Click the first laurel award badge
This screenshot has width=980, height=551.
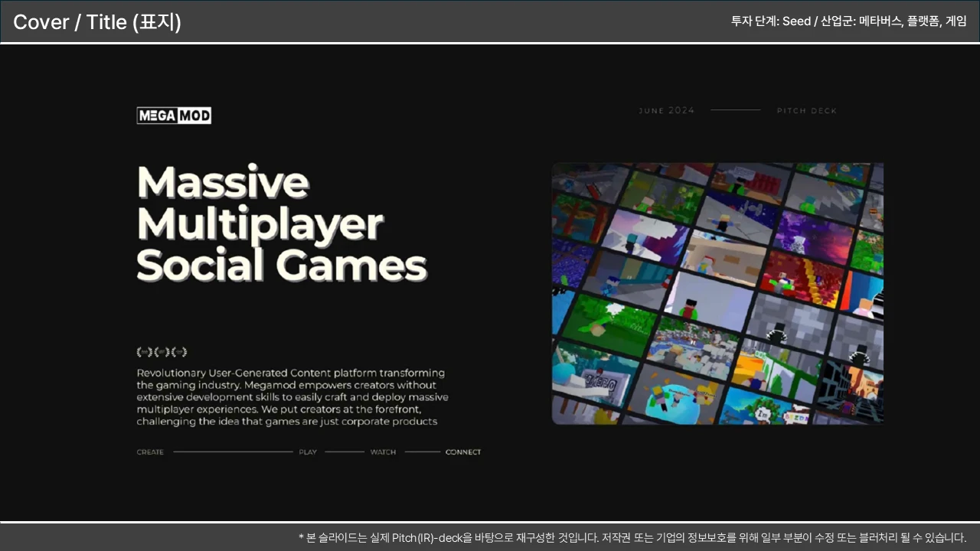144,352
